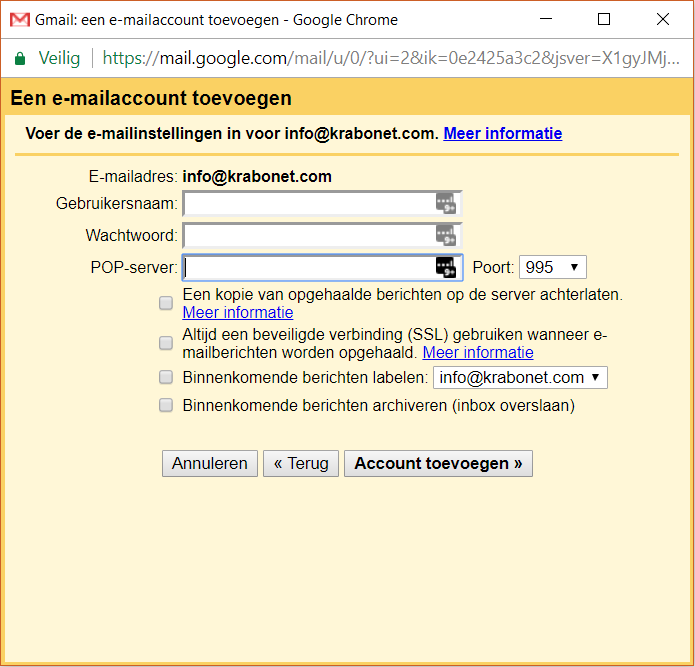The height and width of the screenshot is (667, 695).
Task: Open 'Meer informatie' link about SSL
Action: tap(478, 353)
